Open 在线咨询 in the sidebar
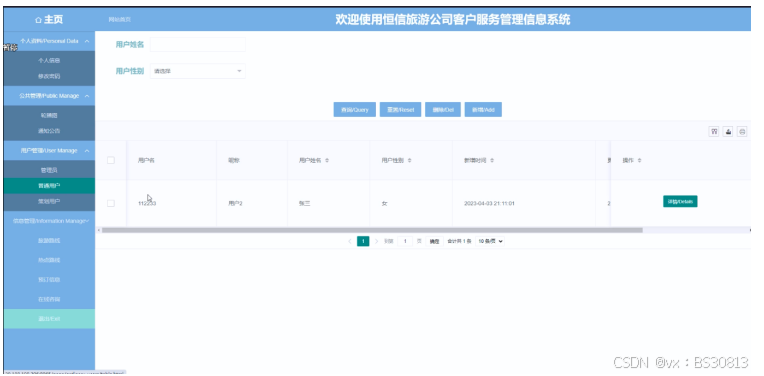Viewport: 764px width, 376px height. tap(49, 299)
